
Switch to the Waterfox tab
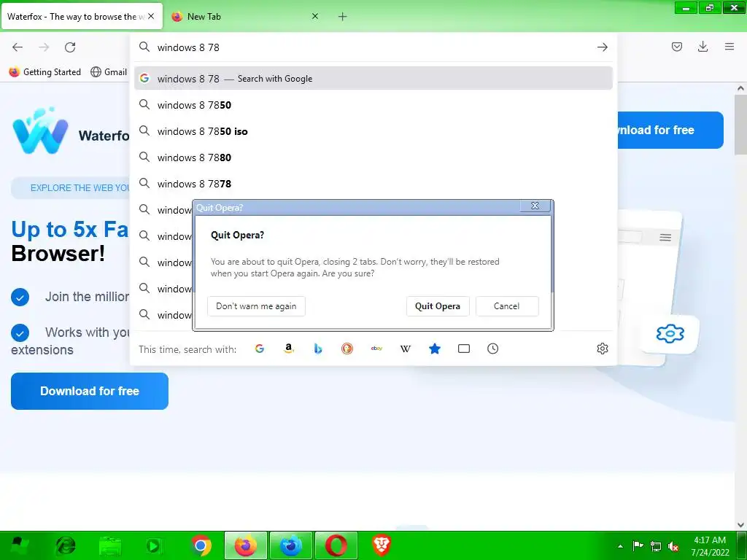tap(81, 17)
